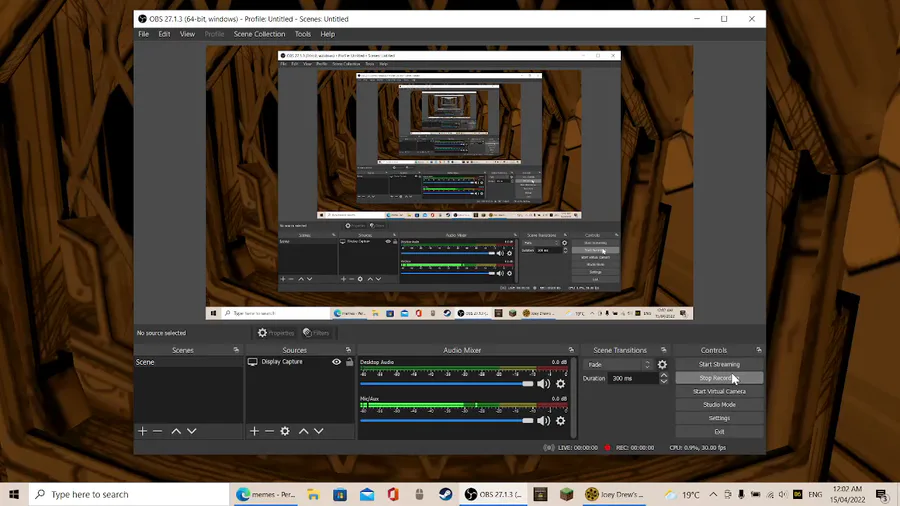900x506 pixels.
Task: Click the Stop Recording button
Action: coord(719,378)
